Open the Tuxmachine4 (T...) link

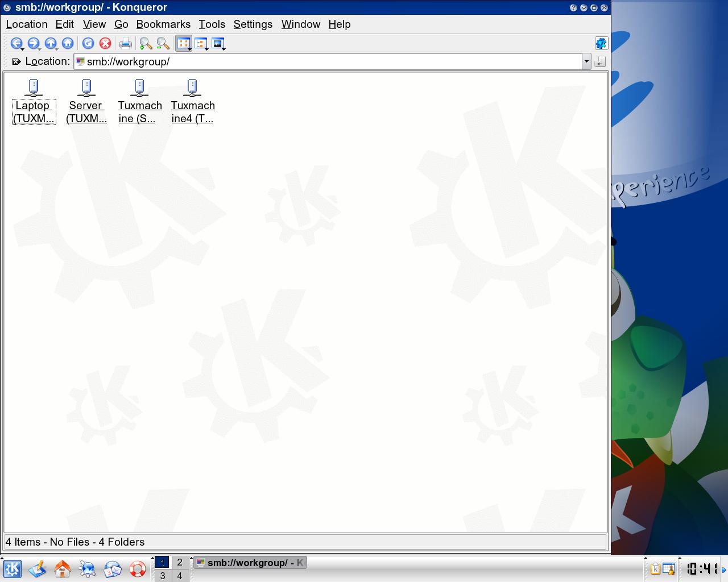[193, 112]
